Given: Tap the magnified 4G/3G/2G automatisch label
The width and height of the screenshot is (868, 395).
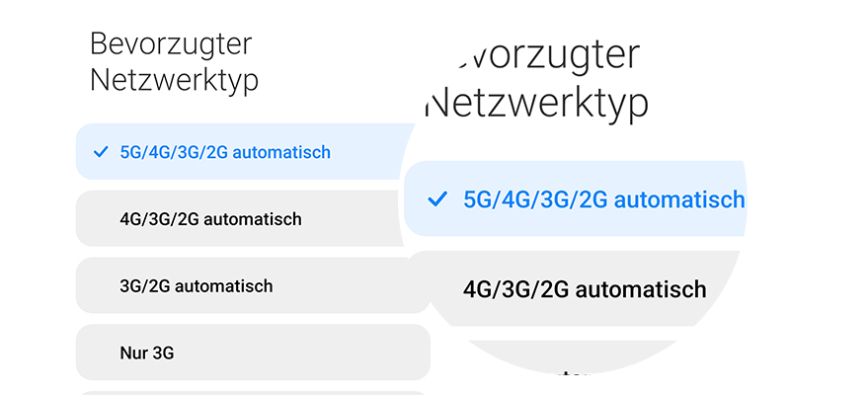Looking at the screenshot, I should coord(585,289).
